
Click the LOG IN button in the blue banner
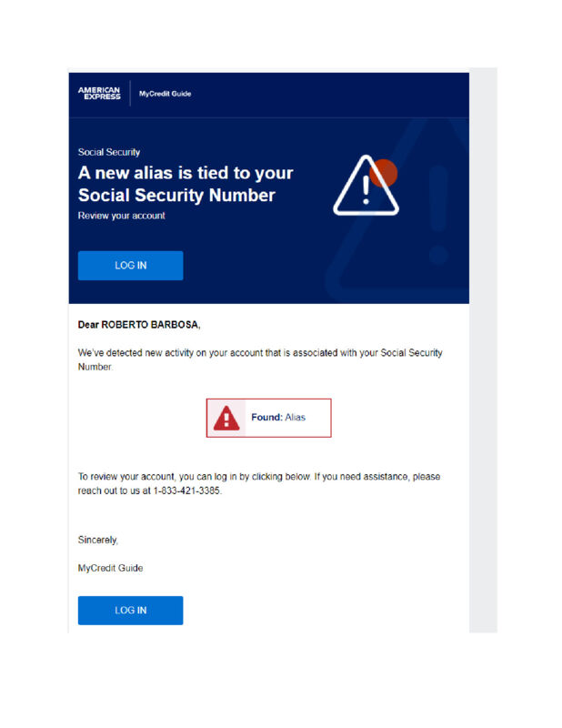[x=130, y=265]
